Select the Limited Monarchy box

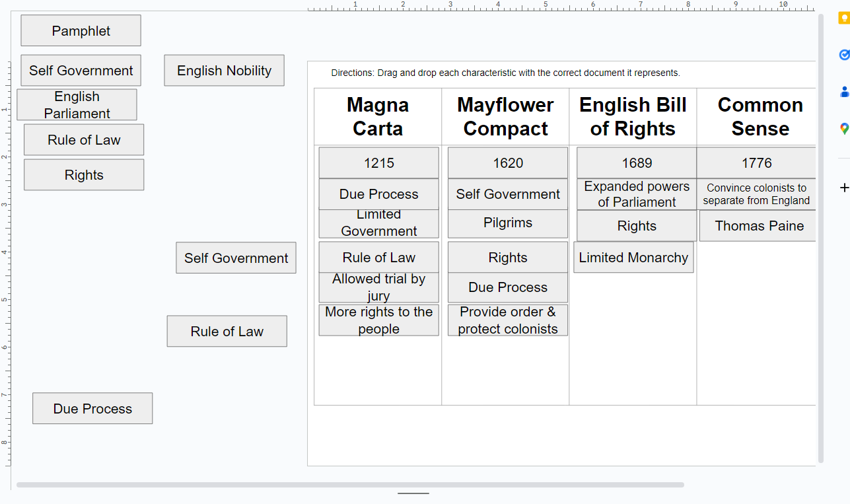pos(633,258)
